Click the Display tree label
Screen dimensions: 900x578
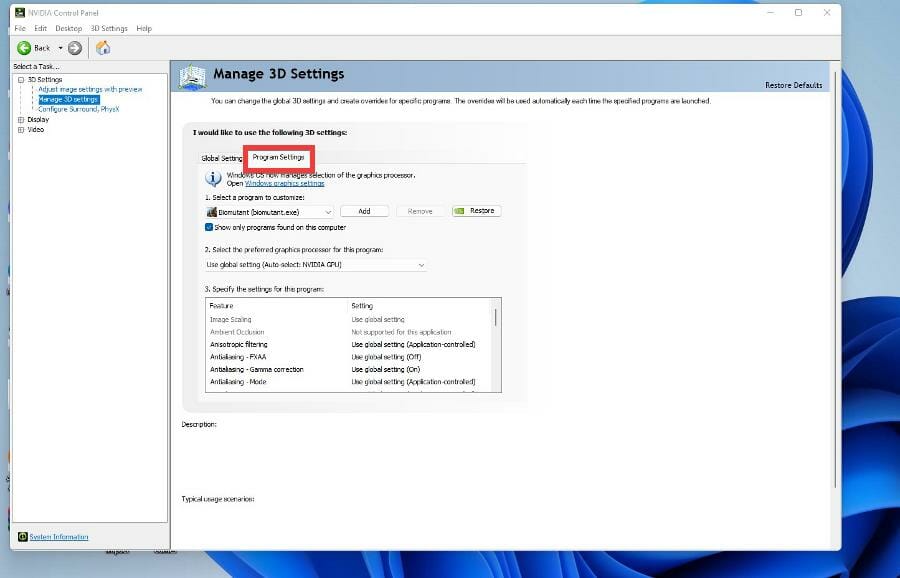[x=38, y=119]
